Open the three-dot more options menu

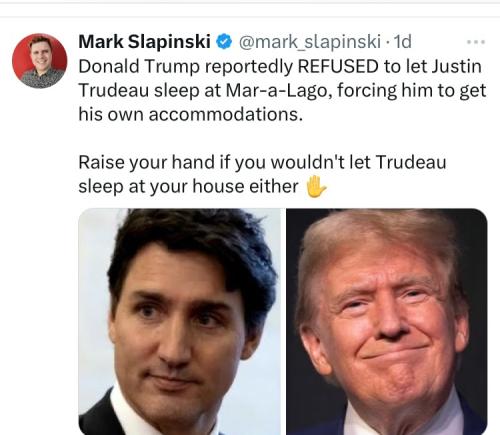click(476, 42)
